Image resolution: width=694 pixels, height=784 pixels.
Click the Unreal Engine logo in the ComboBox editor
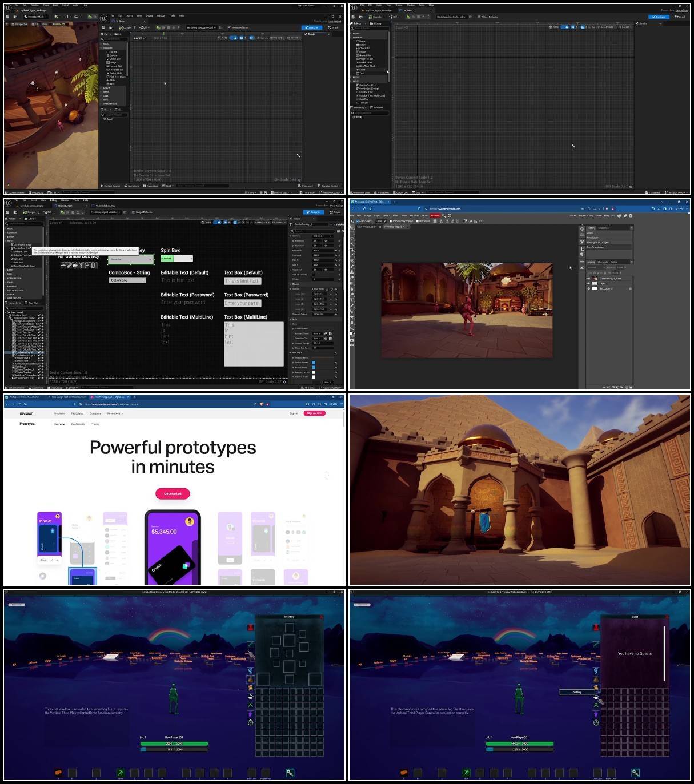(8, 203)
